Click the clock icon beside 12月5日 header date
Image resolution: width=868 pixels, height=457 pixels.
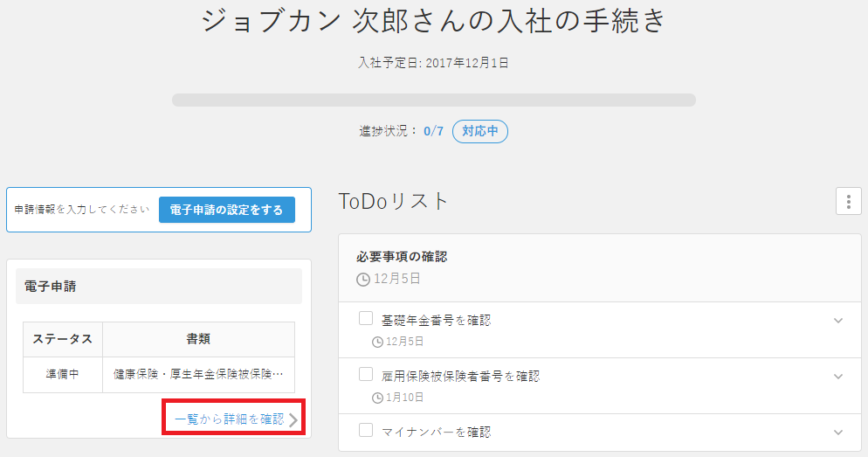coord(363,280)
